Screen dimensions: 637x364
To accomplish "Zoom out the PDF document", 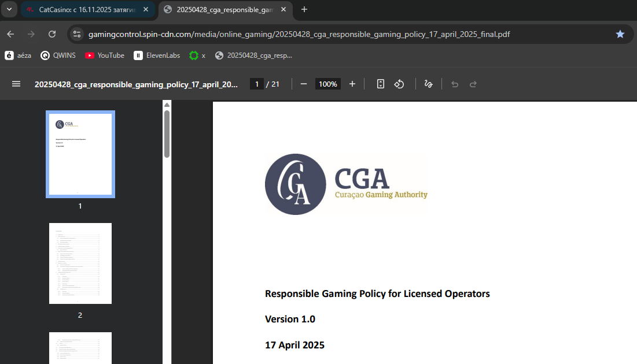I will click(304, 84).
